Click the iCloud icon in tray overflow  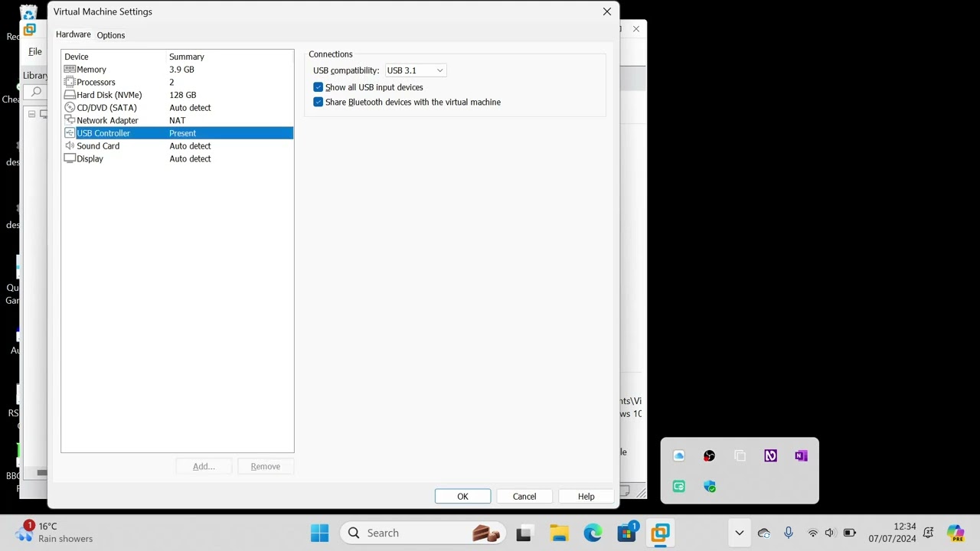coord(679,456)
